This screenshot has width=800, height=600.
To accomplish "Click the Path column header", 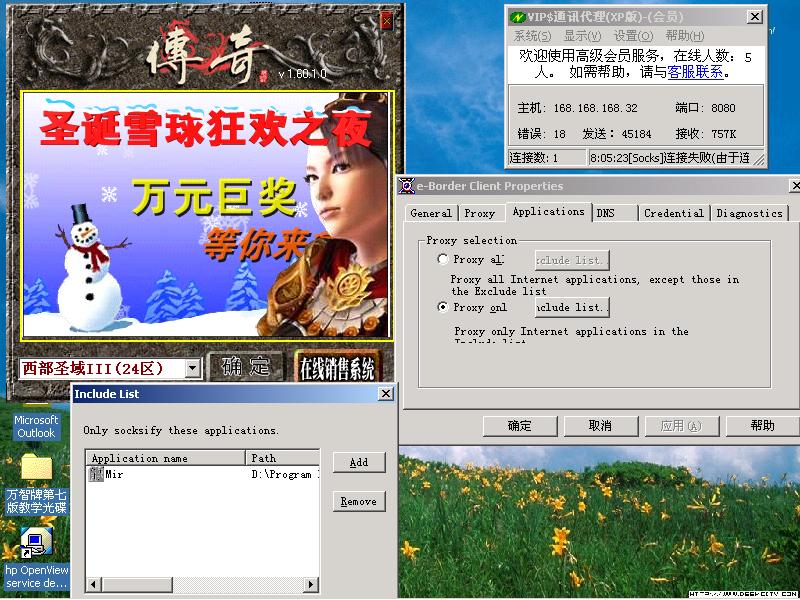I will [x=283, y=458].
